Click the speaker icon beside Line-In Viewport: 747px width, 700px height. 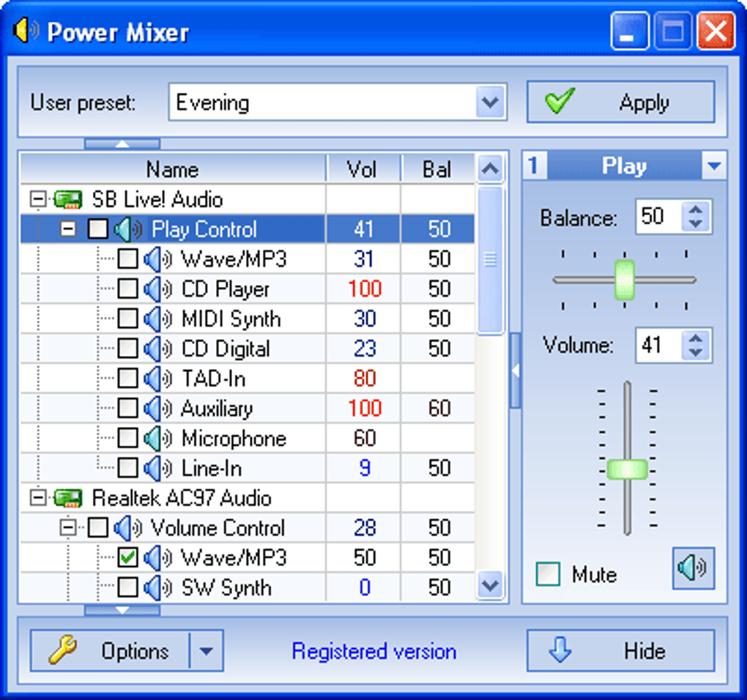click(x=157, y=469)
